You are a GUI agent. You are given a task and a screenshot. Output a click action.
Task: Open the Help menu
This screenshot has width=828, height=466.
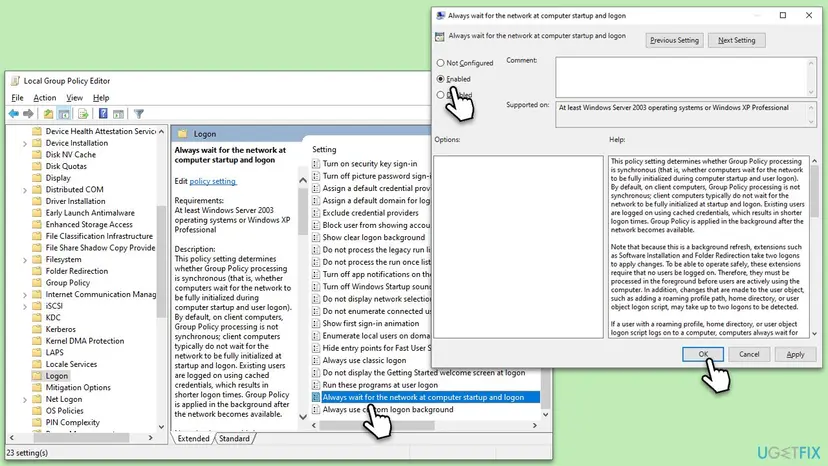click(x=101, y=98)
